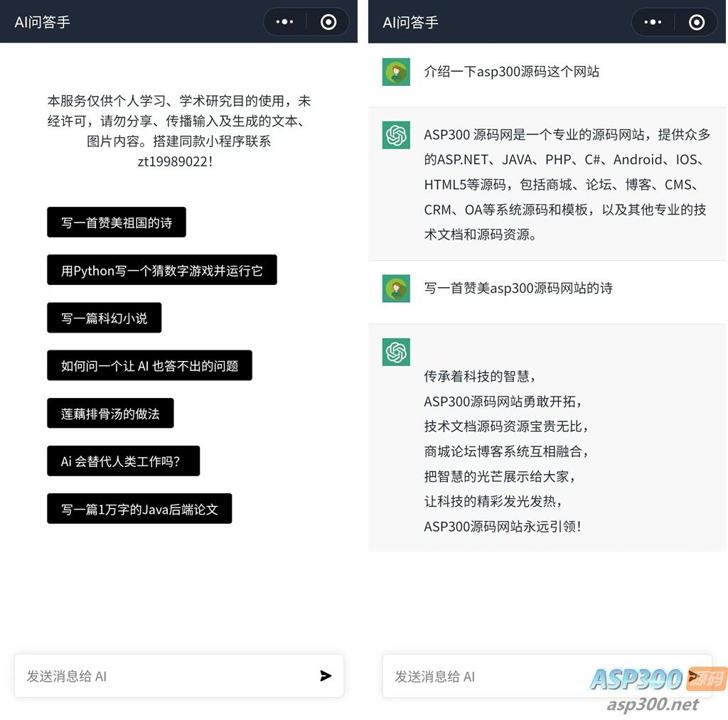
Task: Open three-dot menu in right AI问答手 screen
Action: [653, 22]
